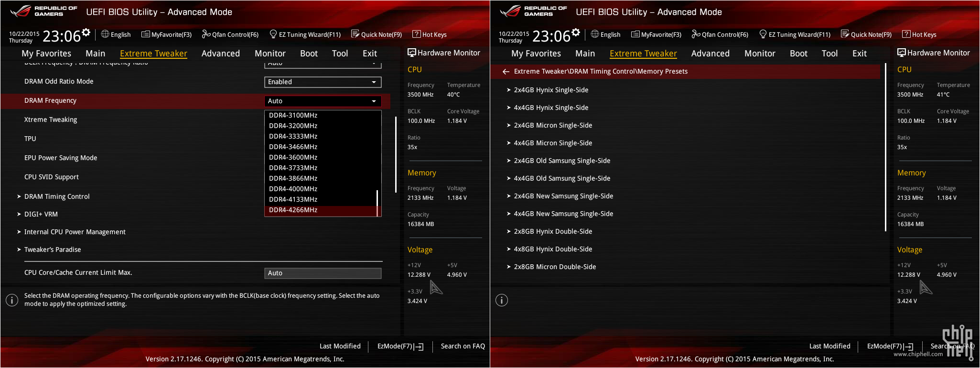980x368 pixels.
Task: Launch EZ Tuning Wizard(F11) in left window
Action: tap(305, 34)
